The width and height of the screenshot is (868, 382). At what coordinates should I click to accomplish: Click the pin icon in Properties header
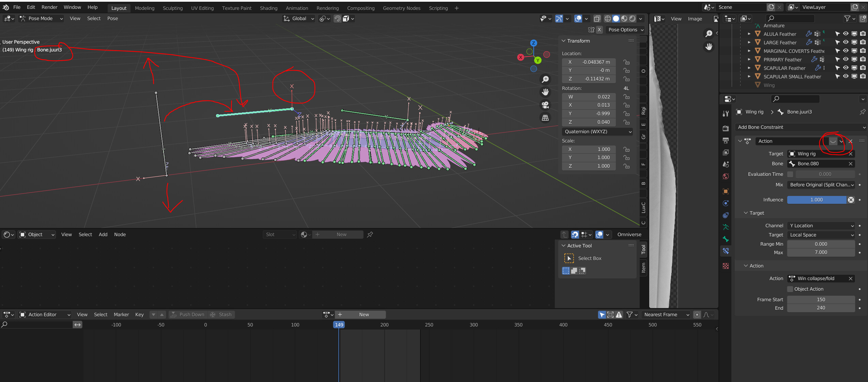(862, 112)
